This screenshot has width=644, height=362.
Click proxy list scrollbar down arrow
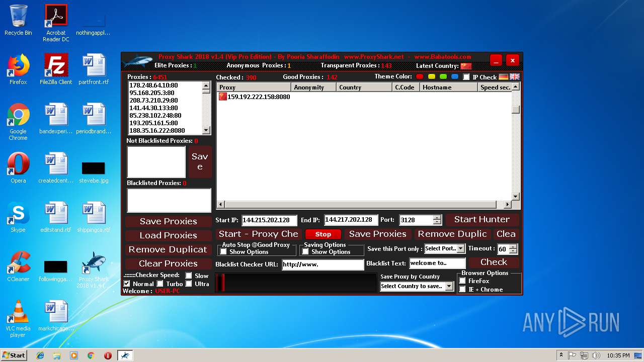(x=206, y=130)
